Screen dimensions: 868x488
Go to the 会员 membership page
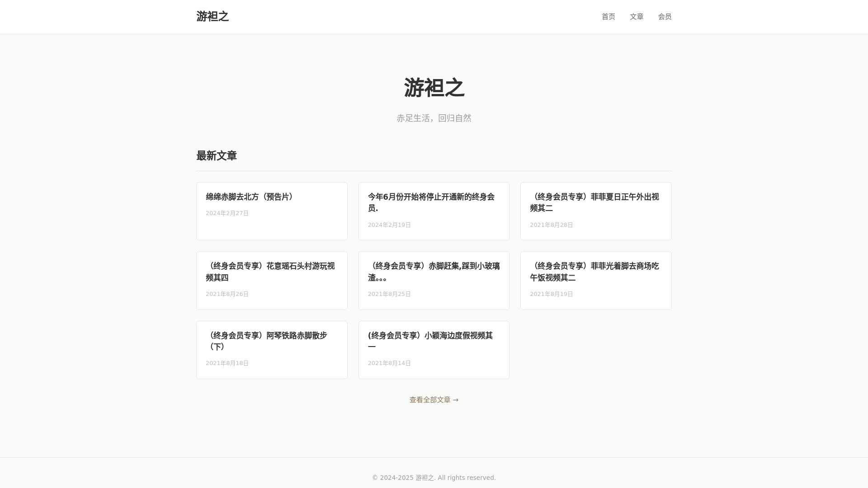(x=665, y=17)
